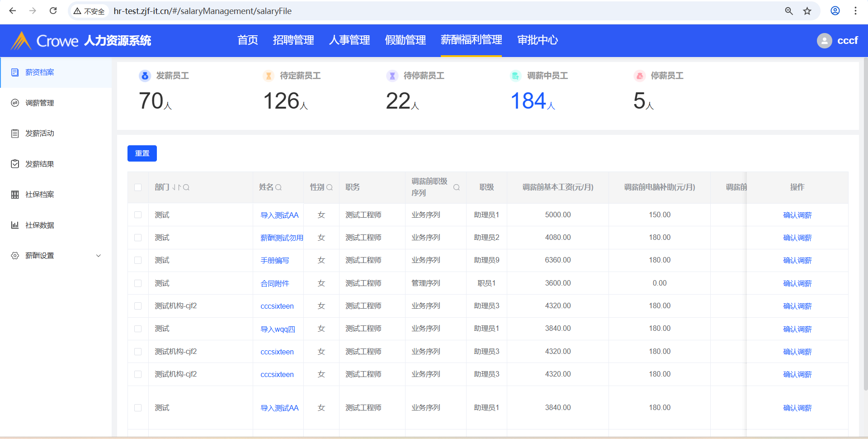Open the 审批中心 navigation tab

[x=537, y=40]
